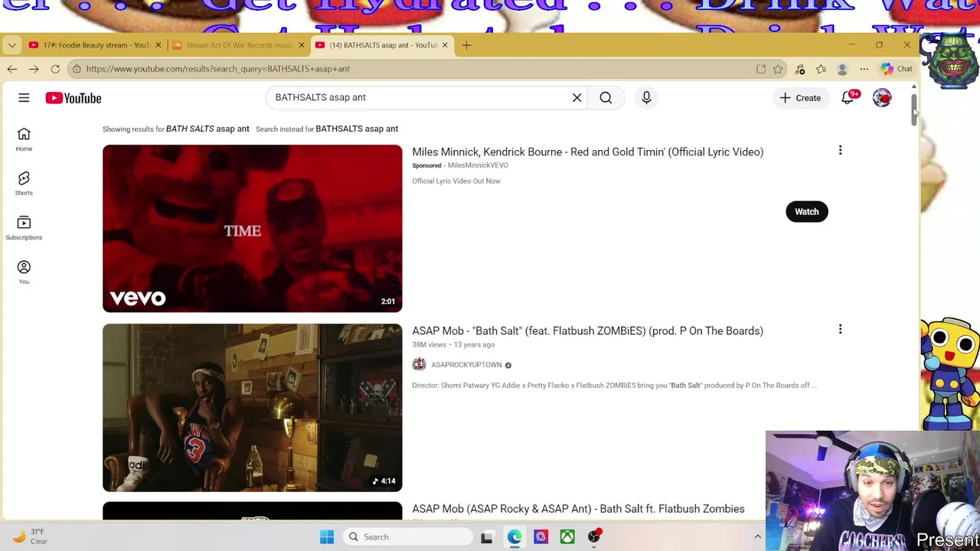Open media control music icon in toolbar
This screenshot has height=551, width=980.
(800, 69)
